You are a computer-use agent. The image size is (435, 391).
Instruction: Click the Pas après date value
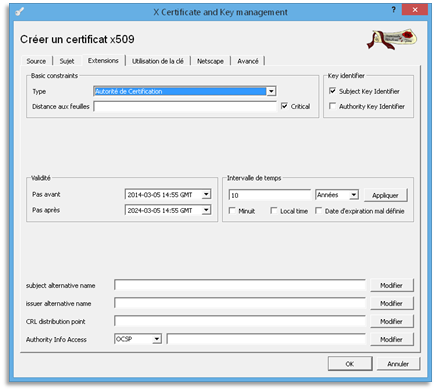coord(160,210)
